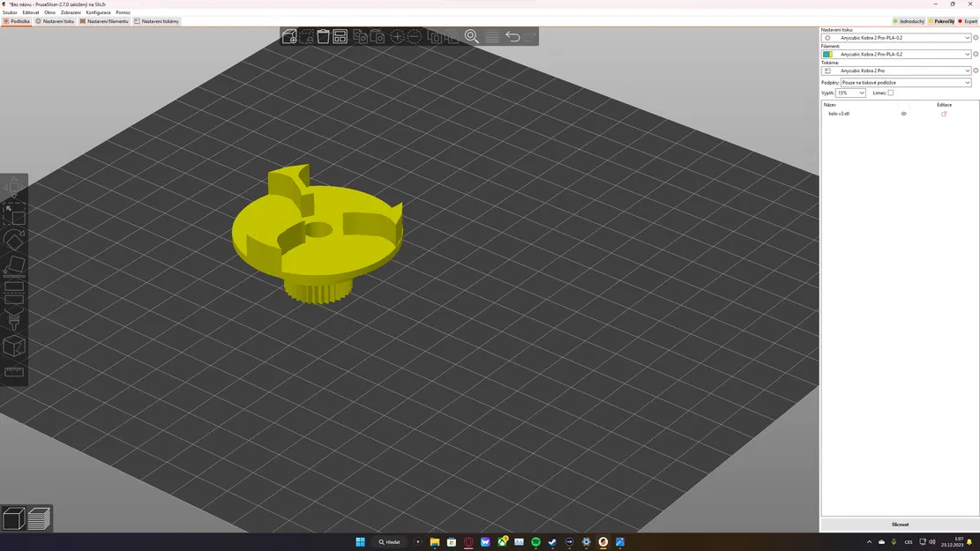Click the Split to parts icon

click(452, 36)
